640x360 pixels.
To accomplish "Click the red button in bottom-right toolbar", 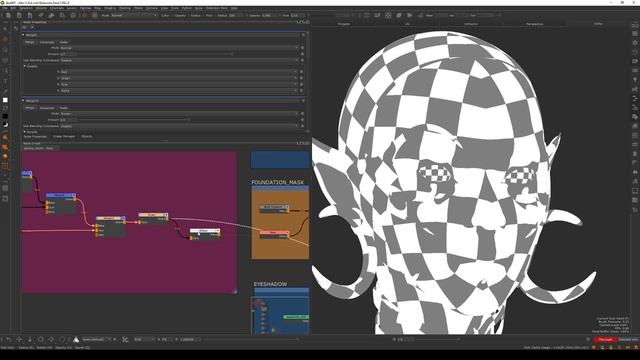I will pyautogui.click(x=605, y=340).
